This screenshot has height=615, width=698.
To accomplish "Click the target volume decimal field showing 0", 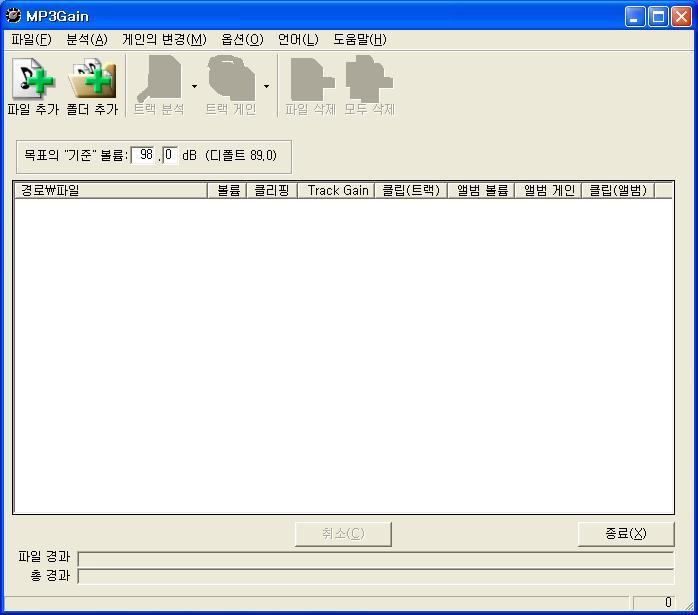I will pos(170,155).
